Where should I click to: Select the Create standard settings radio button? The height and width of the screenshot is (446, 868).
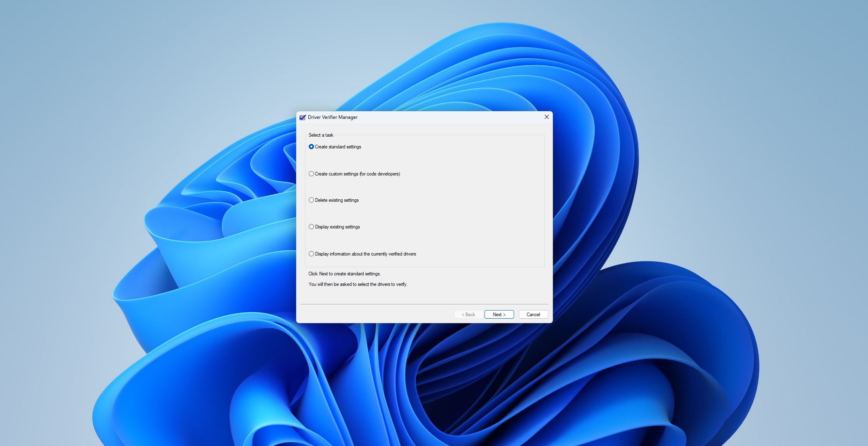tap(311, 147)
